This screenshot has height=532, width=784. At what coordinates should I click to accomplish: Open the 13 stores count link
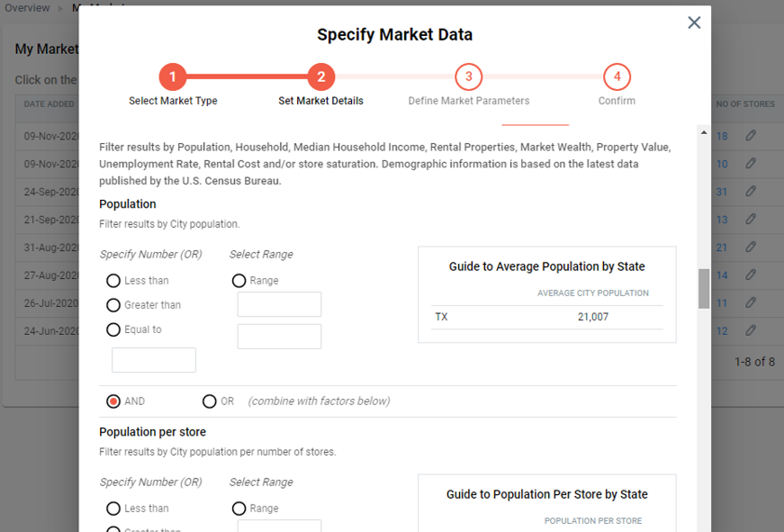722,220
